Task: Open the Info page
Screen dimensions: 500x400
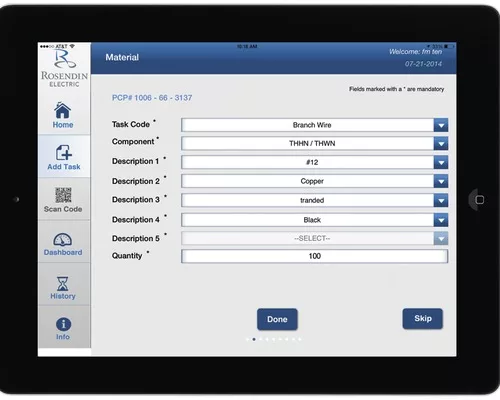Action: tap(63, 328)
